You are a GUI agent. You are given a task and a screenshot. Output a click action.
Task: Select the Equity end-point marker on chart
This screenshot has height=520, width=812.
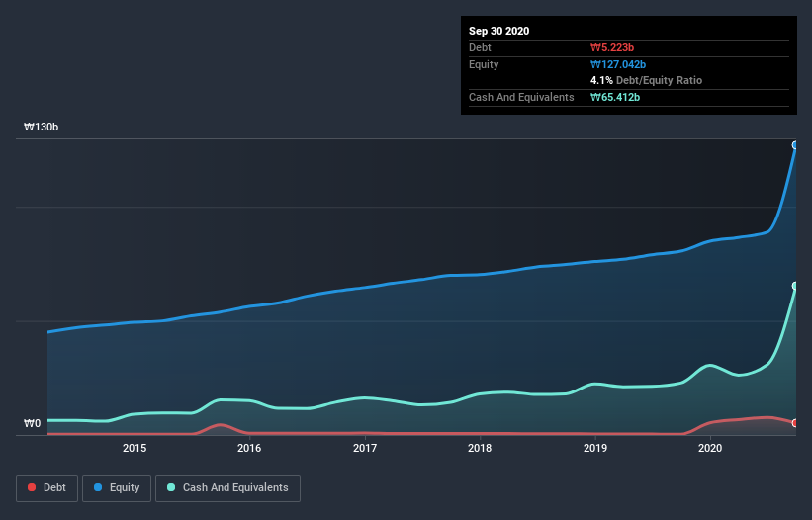tap(795, 145)
